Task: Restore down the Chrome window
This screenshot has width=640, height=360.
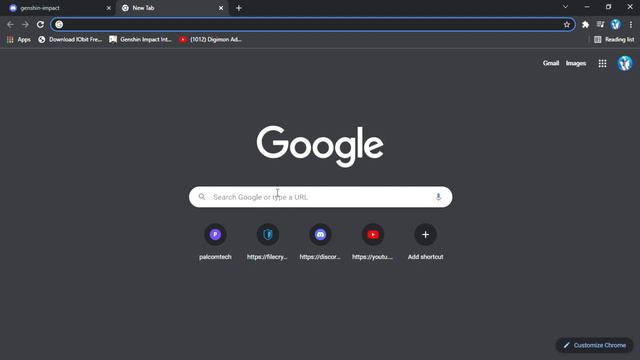Action: click(609, 7)
